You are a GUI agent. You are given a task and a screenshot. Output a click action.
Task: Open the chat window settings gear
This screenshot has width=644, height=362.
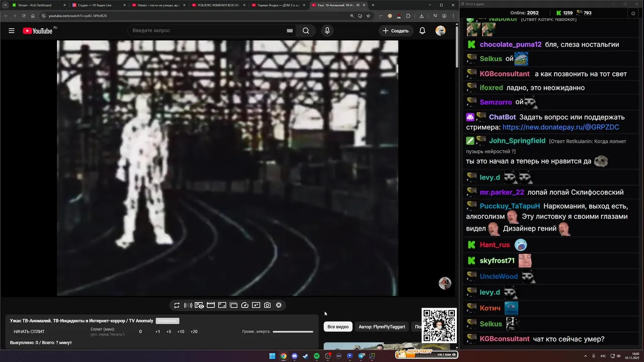point(633,13)
